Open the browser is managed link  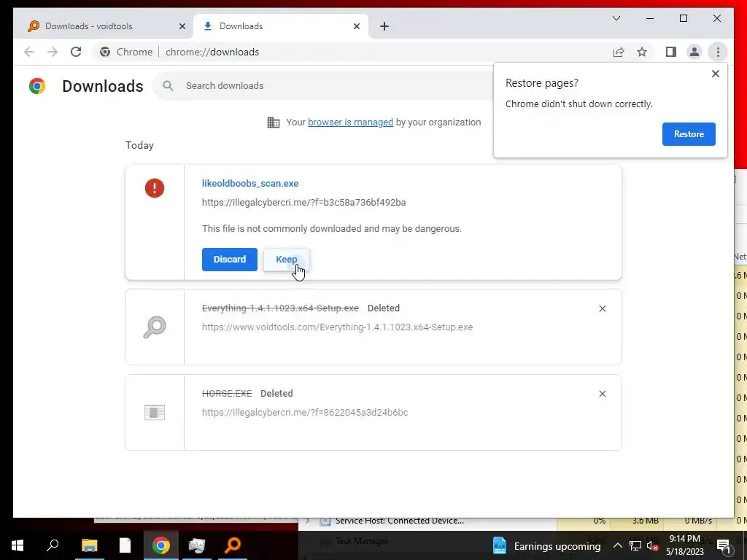pyautogui.click(x=350, y=122)
